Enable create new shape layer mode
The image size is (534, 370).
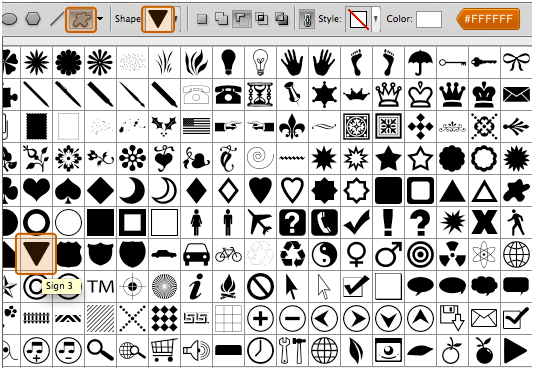202,19
